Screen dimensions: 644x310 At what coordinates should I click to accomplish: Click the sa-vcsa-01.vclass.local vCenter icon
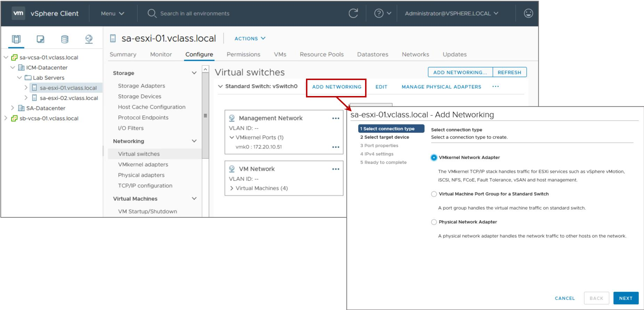pos(14,57)
